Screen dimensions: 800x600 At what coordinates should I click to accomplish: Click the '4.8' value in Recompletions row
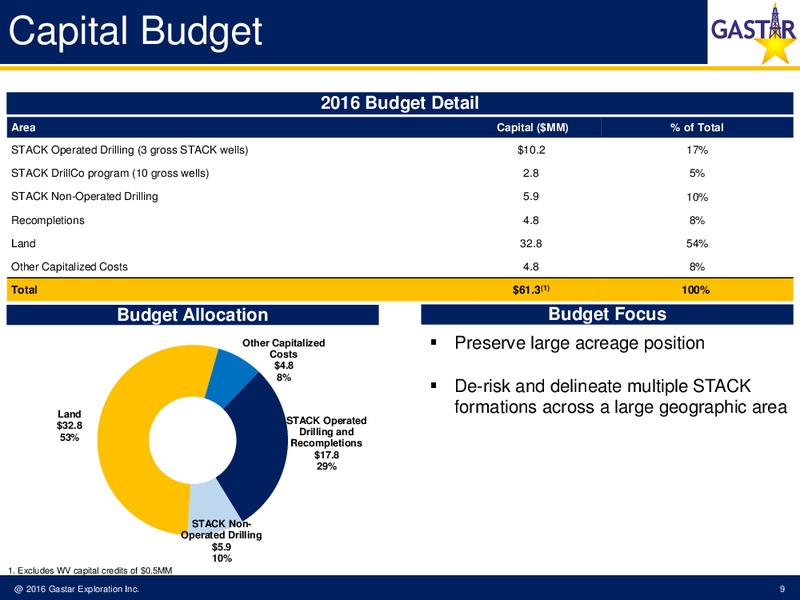click(x=531, y=220)
